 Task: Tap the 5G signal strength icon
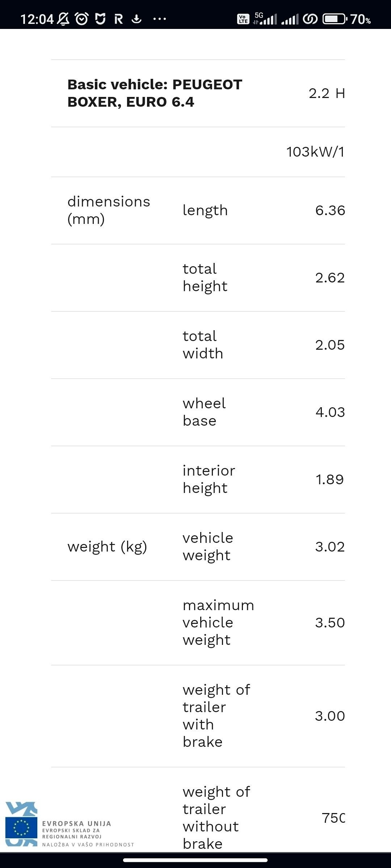(x=265, y=19)
